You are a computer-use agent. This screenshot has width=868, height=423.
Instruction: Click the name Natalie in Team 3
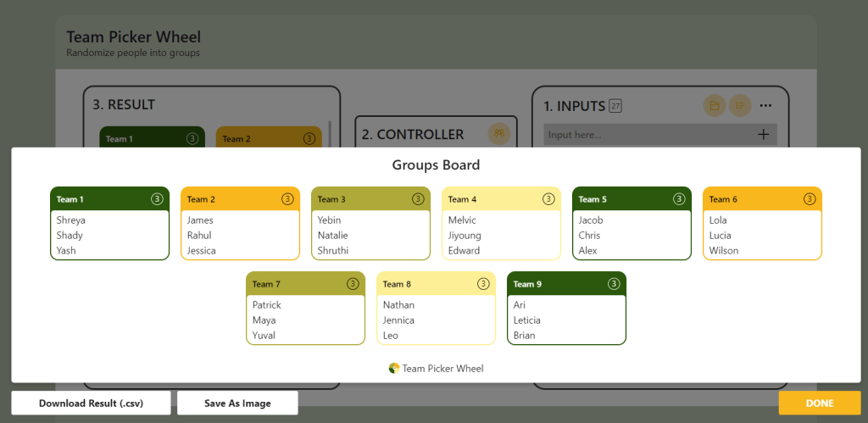pyautogui.click(x=333, y=236)
